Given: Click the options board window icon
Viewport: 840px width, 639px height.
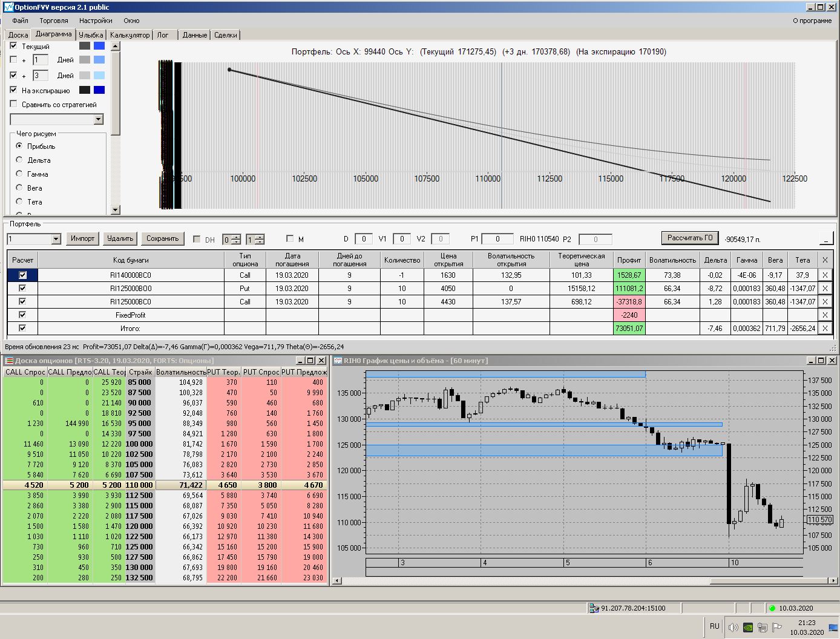Looking at the screenshot, I should [x=9, y=361].
